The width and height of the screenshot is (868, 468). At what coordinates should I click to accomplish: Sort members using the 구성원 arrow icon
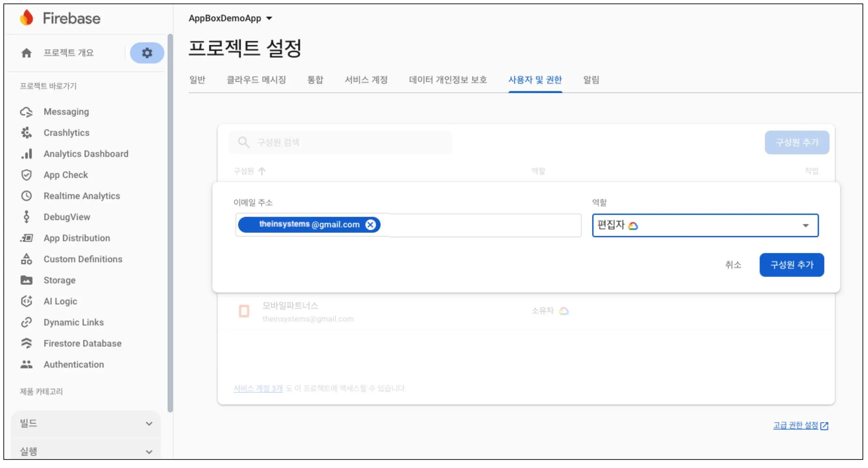point(262,171)
